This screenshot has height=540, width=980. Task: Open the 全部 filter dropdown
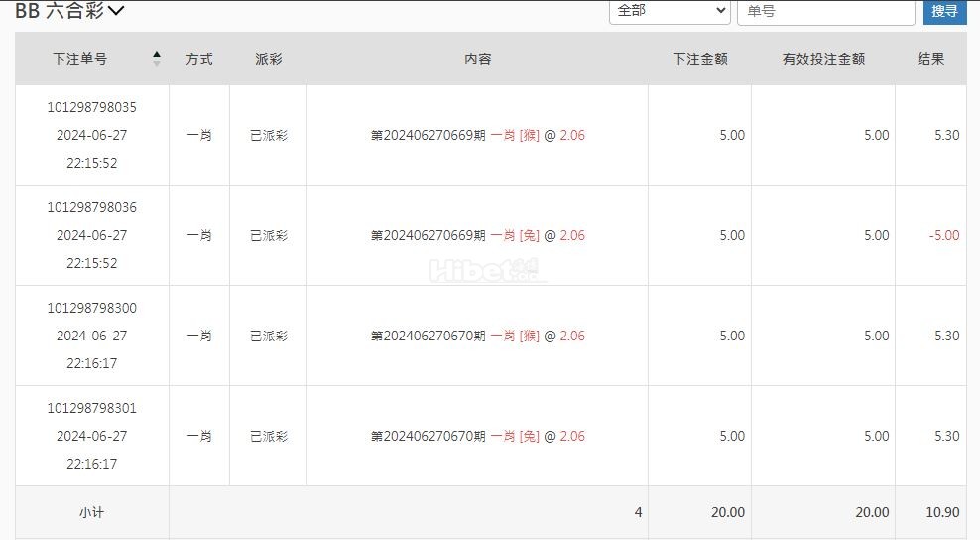[670, 11]
